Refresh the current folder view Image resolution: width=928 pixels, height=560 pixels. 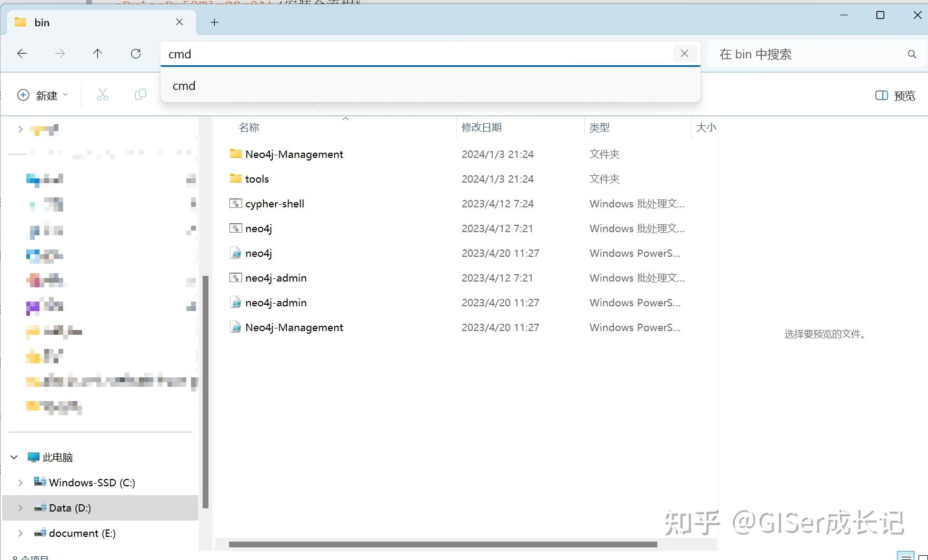click(136, 53)
